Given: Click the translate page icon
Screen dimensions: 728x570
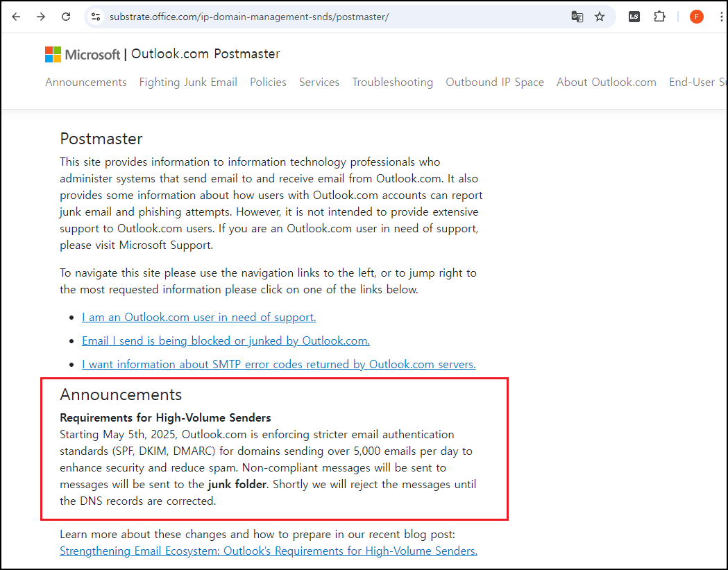Looking at the screenshot, I should [577, 17].
